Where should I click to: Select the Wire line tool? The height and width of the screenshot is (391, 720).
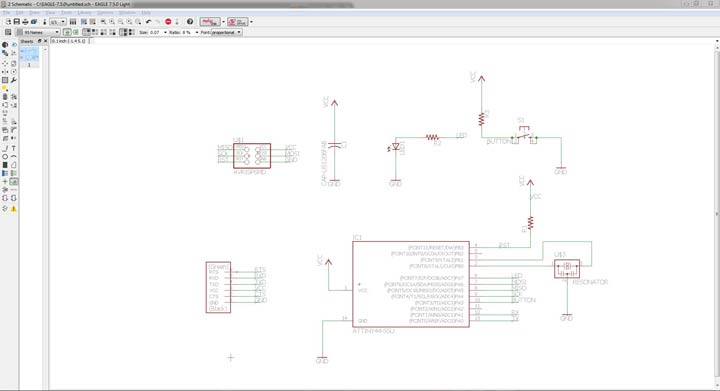(x=5, y=148)
